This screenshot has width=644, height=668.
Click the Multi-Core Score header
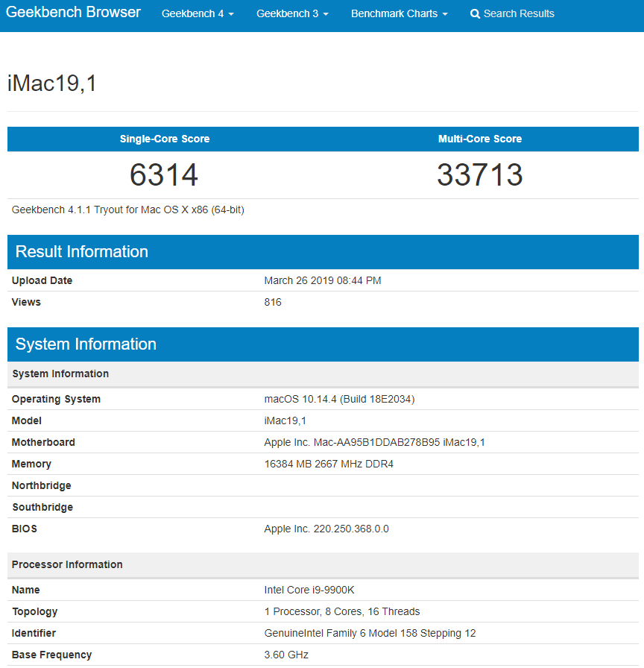coord(480,139)
